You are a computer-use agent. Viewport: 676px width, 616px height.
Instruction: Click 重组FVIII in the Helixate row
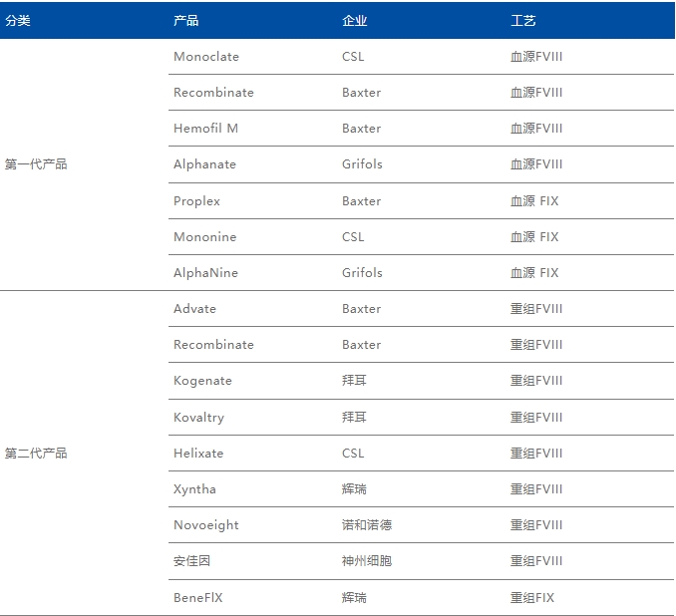[x=536, y=454]
